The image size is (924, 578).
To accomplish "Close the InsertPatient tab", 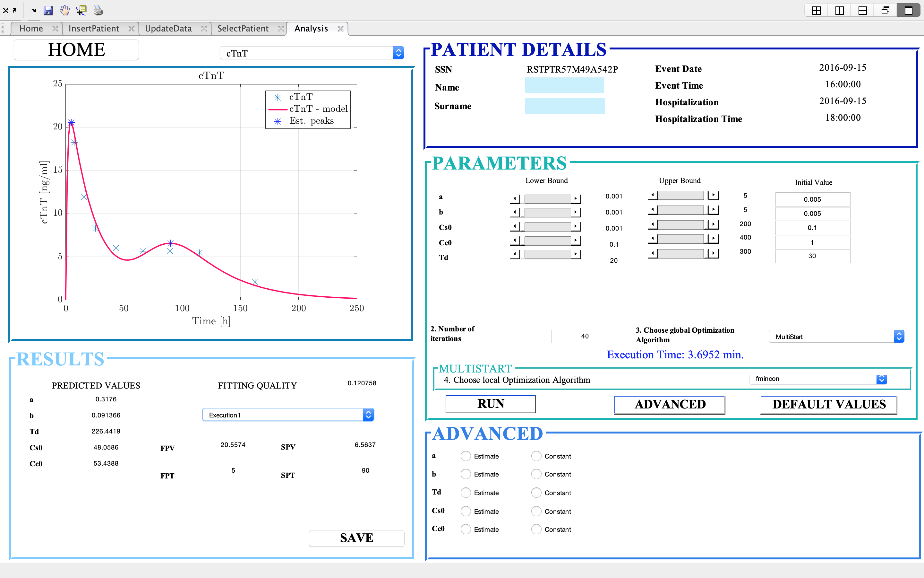I will click(x=131, y=29).
